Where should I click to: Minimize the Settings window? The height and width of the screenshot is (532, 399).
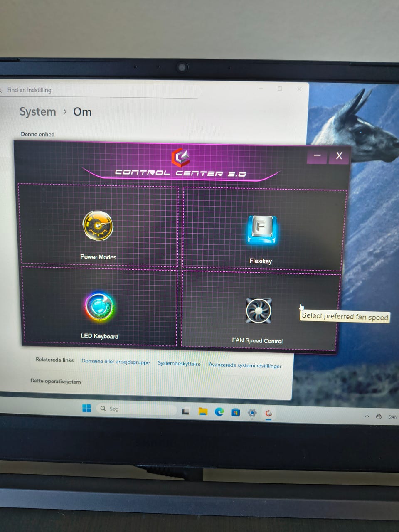click(x=261, y=88)
